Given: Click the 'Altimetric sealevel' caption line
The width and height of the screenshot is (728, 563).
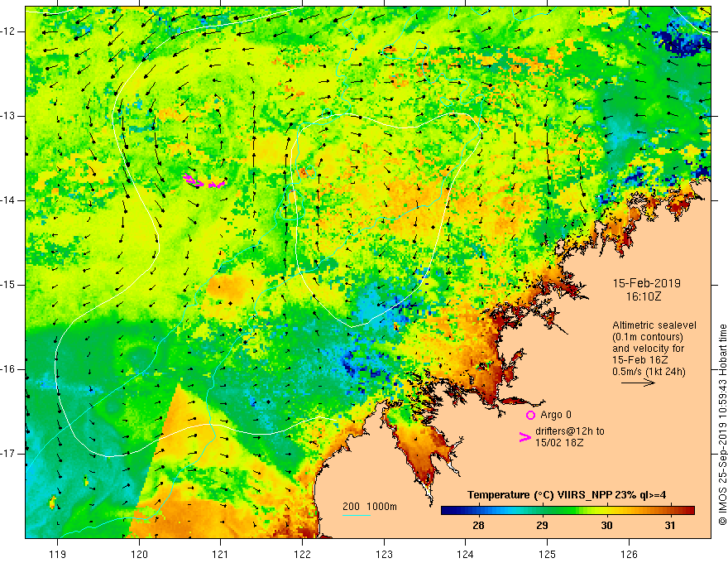Looking at the screenshot, I should click(x=654, y=325).
